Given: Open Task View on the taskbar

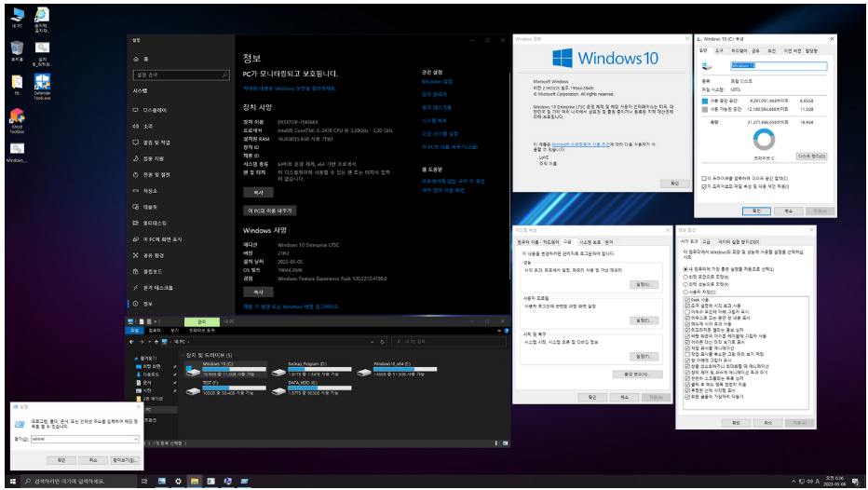Looking at the screenshot, I should (144, 481).
